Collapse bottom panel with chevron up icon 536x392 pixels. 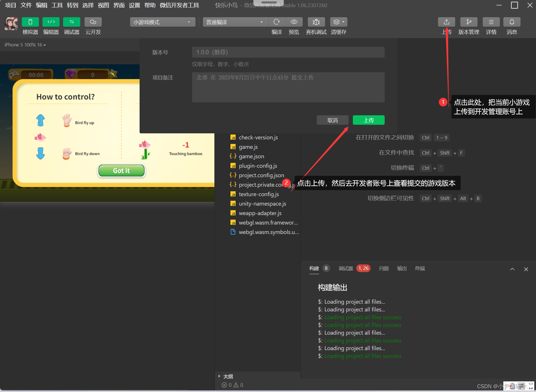tap(512, 269)
